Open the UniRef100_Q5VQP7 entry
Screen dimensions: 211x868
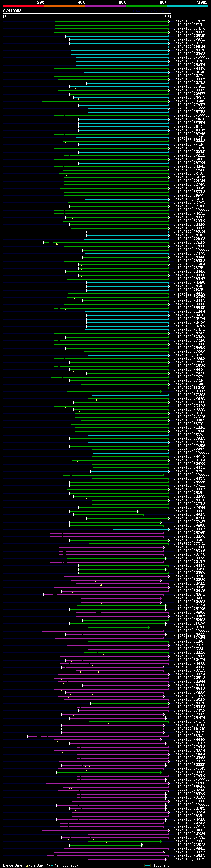click(189, 105)
